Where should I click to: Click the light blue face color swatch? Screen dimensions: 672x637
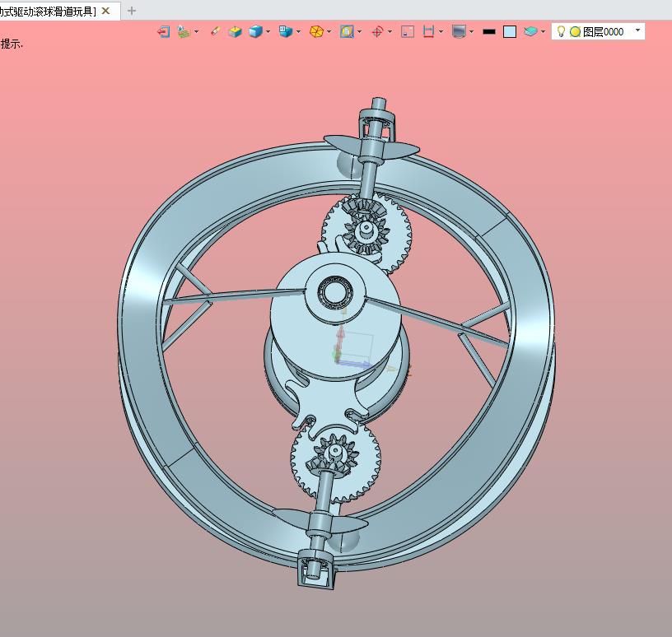click(x=510, y=32)
